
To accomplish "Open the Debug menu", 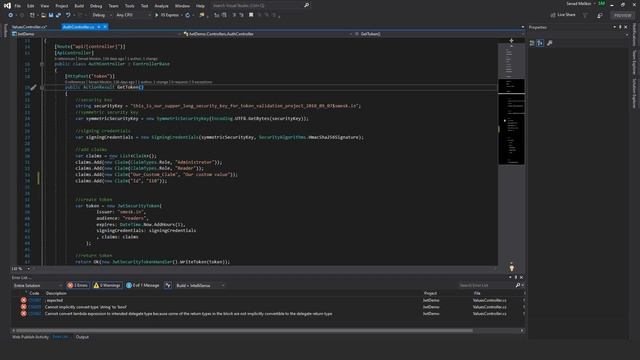I will [96, 6].
